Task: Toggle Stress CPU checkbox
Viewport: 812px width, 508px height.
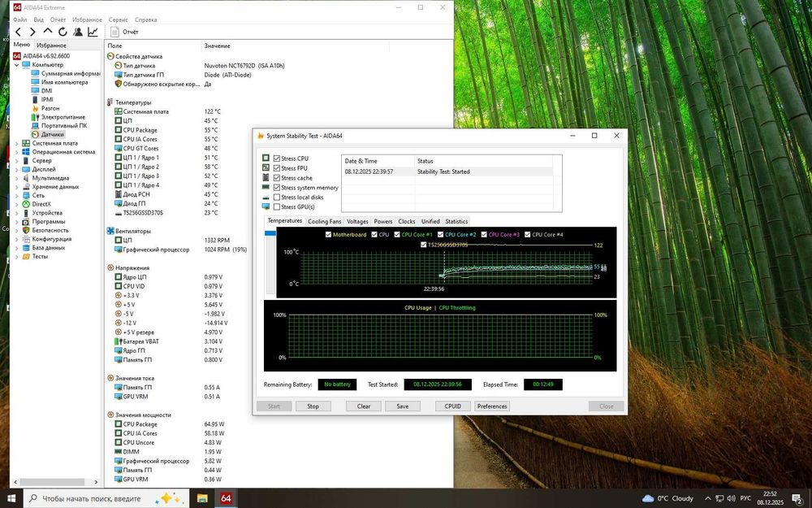Action: (x=277, y=158)
